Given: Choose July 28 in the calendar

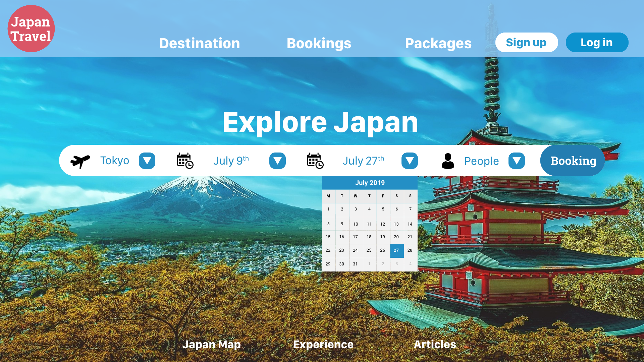Looking at the screenshot, I should tap(410, 250).
